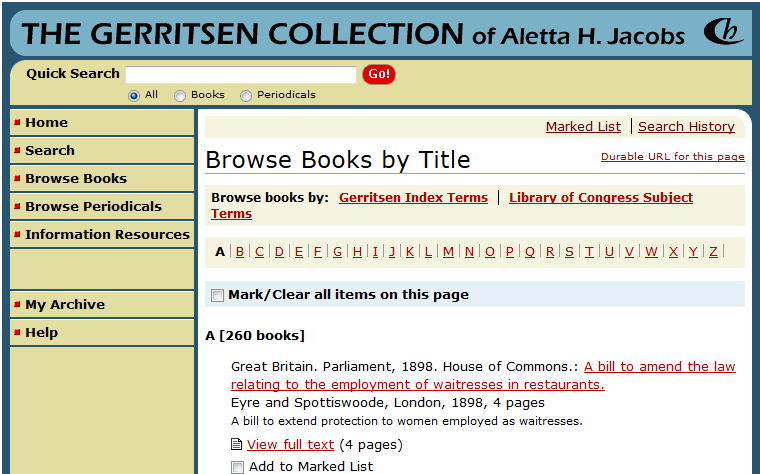Click Durable URL for this page
The height and width of the screenshot is (474, 760).
click(673, 157)
